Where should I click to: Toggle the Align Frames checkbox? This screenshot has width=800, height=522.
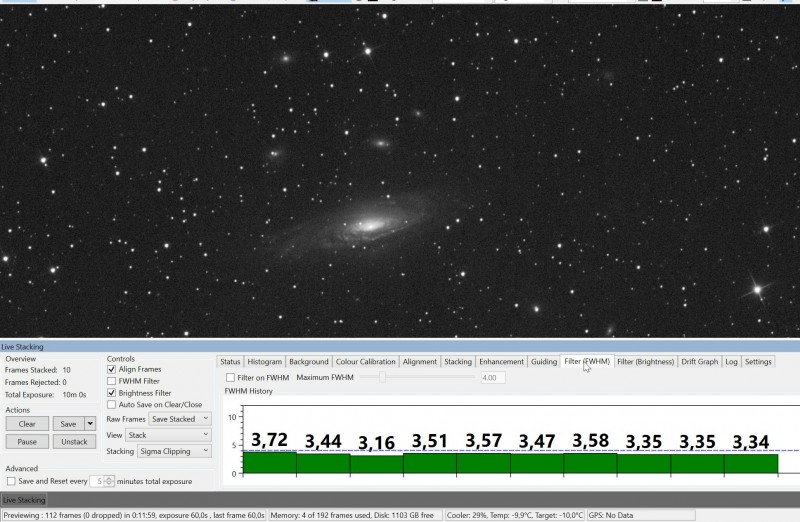point(111,369)
